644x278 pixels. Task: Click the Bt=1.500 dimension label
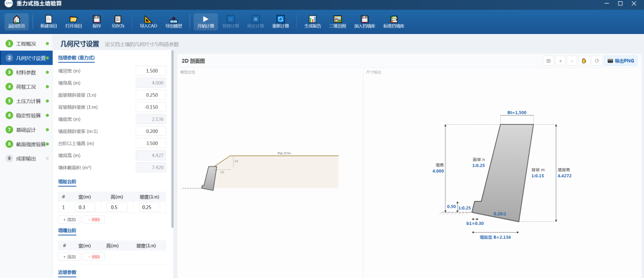516,113
